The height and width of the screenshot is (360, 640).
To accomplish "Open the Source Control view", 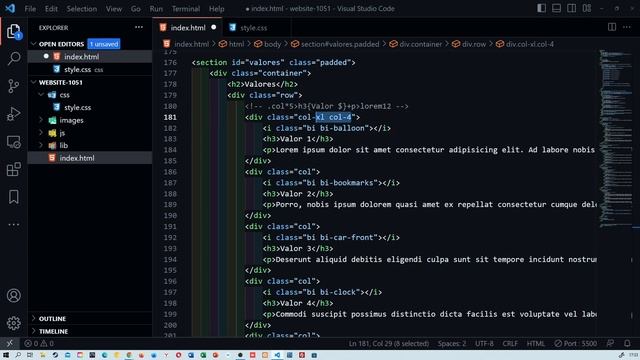I will coord(13,86).
